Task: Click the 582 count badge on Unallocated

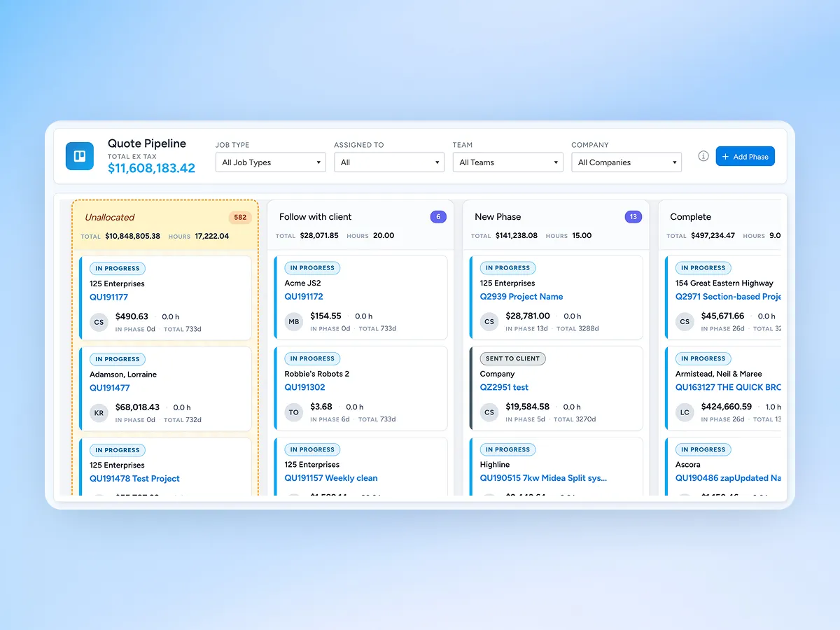Action: tap(240, 217)
